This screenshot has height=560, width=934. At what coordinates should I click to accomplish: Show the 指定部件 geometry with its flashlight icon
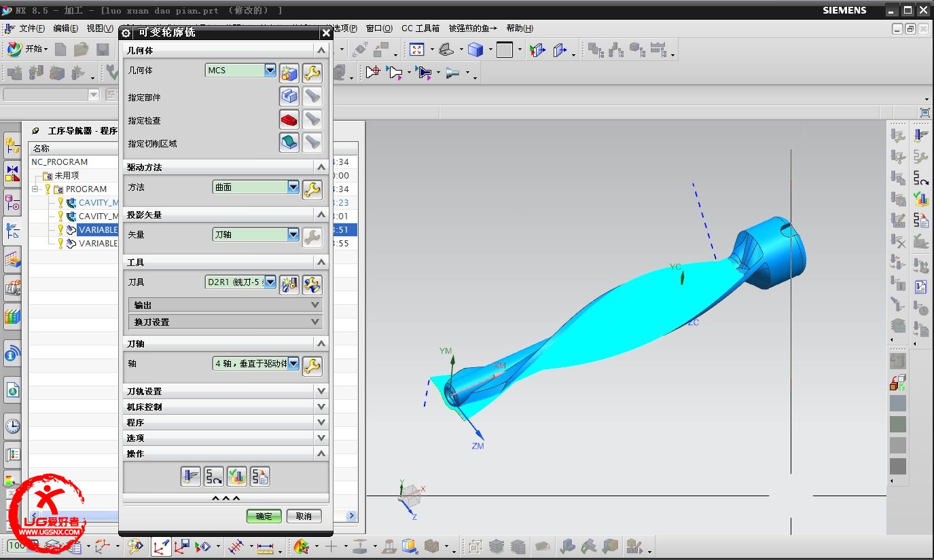(x=312, y=96)
